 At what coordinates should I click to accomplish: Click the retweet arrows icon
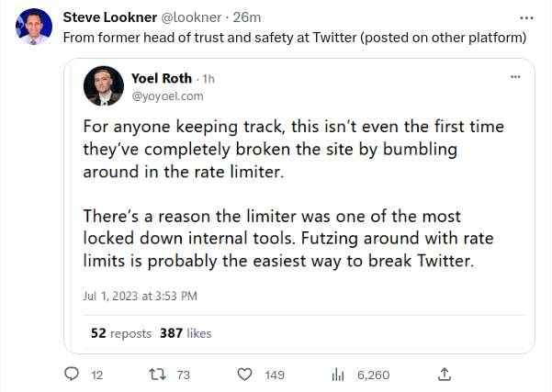[157, 375]
